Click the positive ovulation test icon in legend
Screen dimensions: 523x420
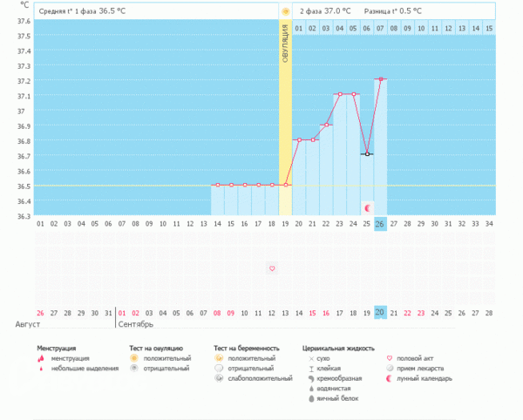[133, 357]
